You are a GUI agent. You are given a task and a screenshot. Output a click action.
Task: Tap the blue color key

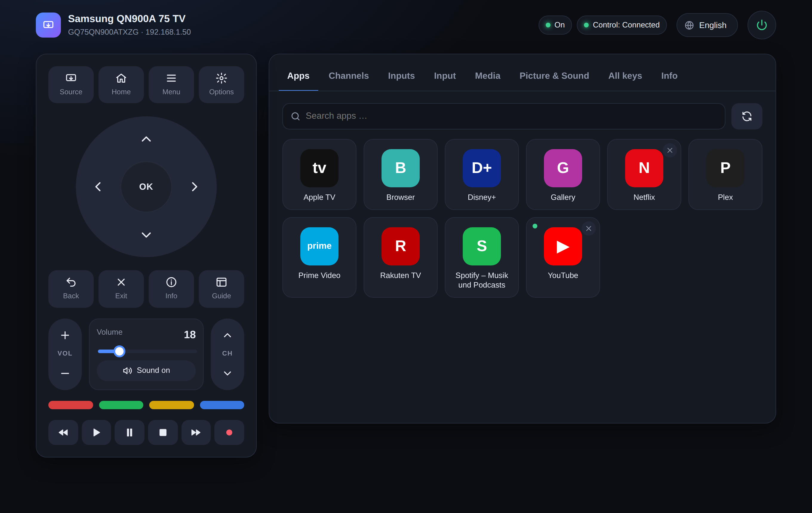222,405
